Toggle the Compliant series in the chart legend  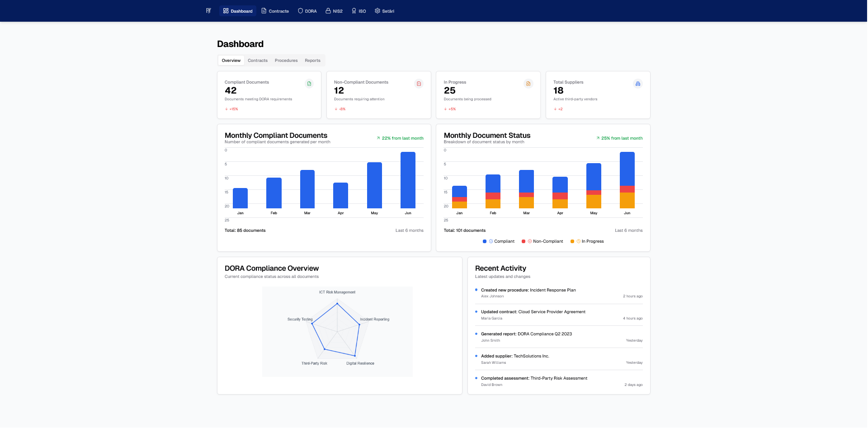point(499,241)
